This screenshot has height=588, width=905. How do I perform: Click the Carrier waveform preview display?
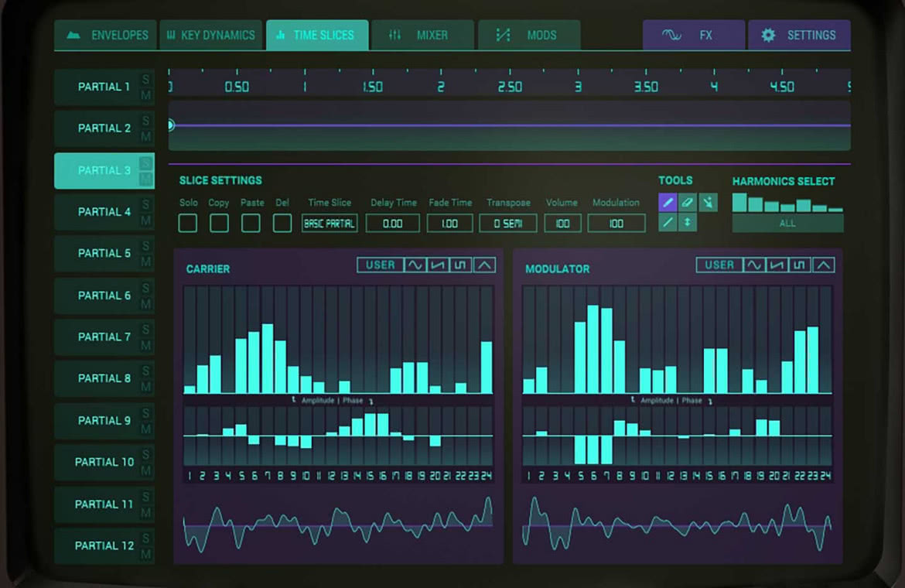338,524
